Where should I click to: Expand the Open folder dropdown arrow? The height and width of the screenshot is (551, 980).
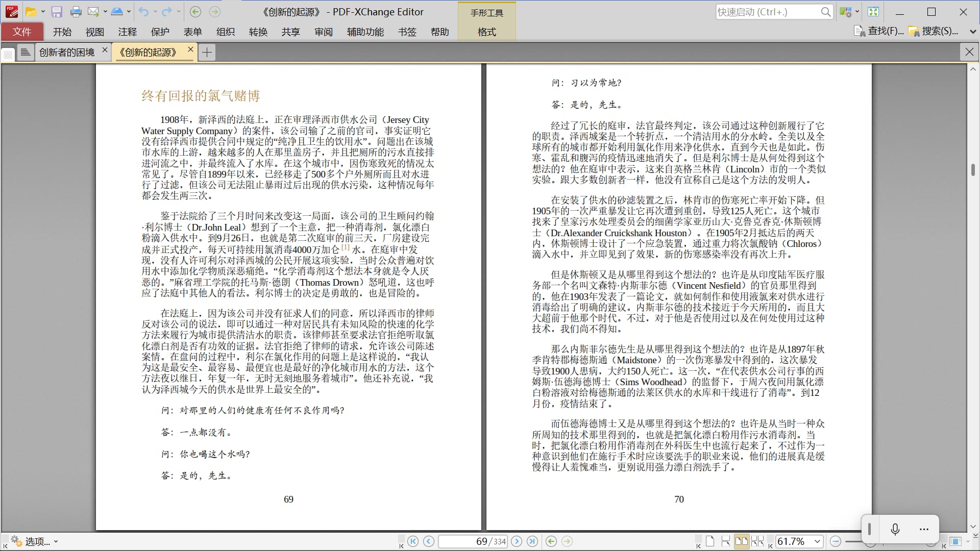click(43, 12)
